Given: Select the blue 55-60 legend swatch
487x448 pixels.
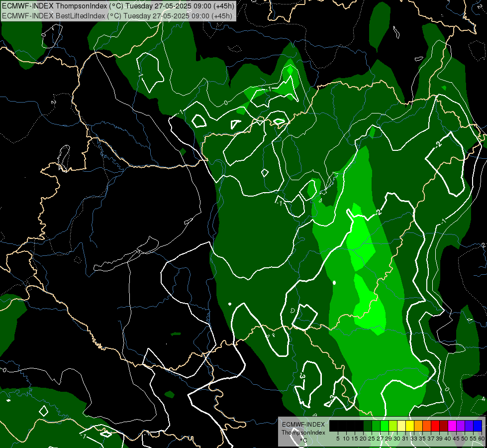Looking at the screenshot, I should pos(478,426).
